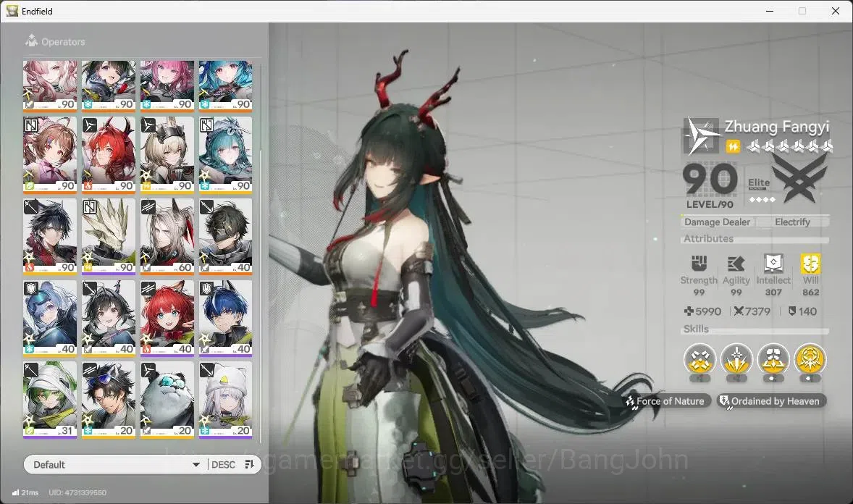Select the blue-and-black-haired male, level 40
The width and height of the screenshot is (853, 504).
[226, 318]
